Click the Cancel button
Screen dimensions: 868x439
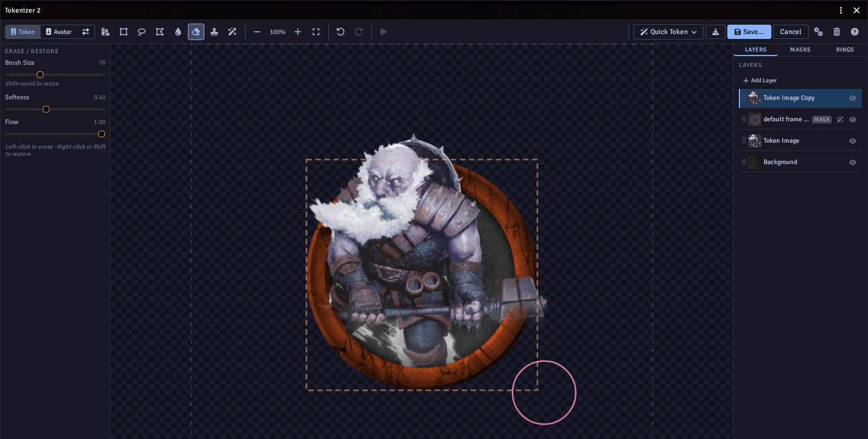(x=791, y=32)
